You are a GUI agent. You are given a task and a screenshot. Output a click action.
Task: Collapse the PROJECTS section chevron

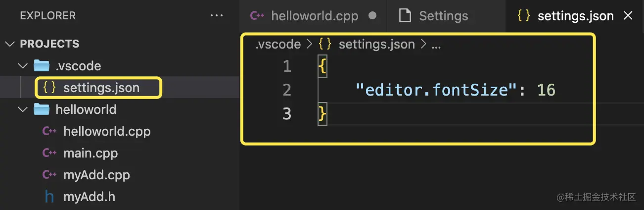coord(10,44)
